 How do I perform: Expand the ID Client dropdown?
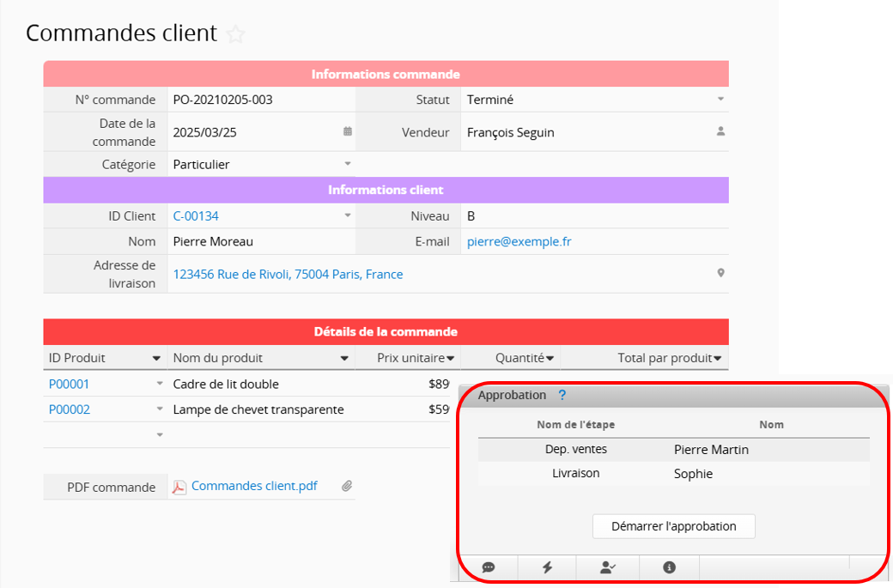[348, 216]
